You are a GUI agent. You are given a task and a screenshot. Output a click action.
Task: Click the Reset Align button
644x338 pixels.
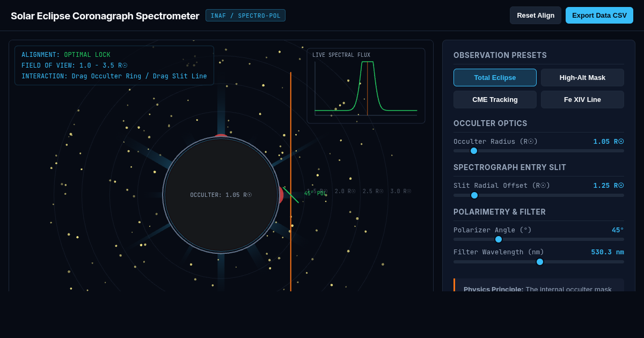pos(536,15)
